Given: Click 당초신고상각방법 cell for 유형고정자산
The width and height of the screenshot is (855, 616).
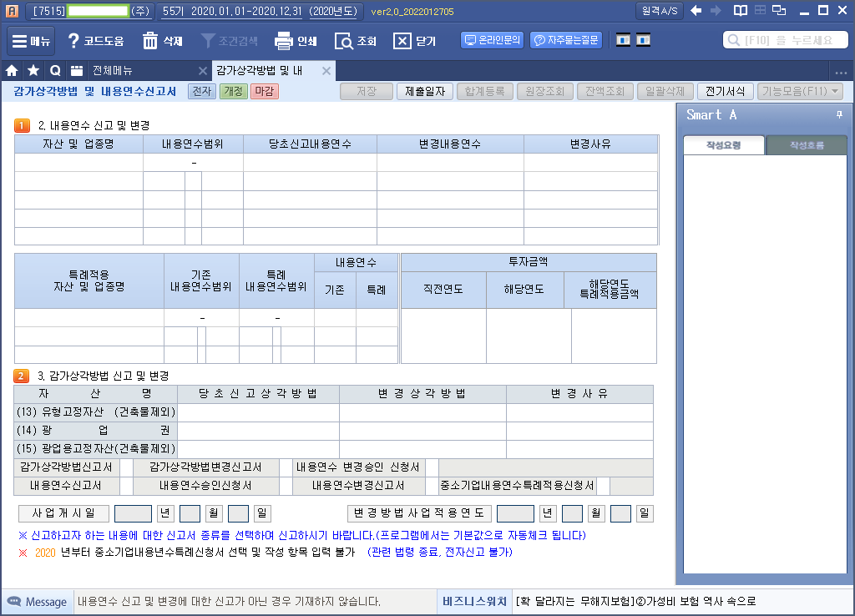Looking at the screenshot, I should 259,412.
